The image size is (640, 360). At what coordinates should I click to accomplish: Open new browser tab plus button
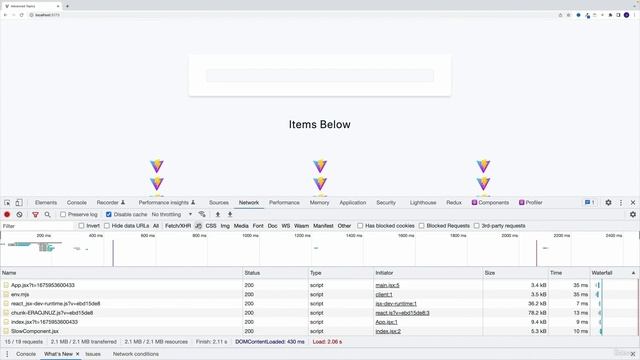(67, 6)
